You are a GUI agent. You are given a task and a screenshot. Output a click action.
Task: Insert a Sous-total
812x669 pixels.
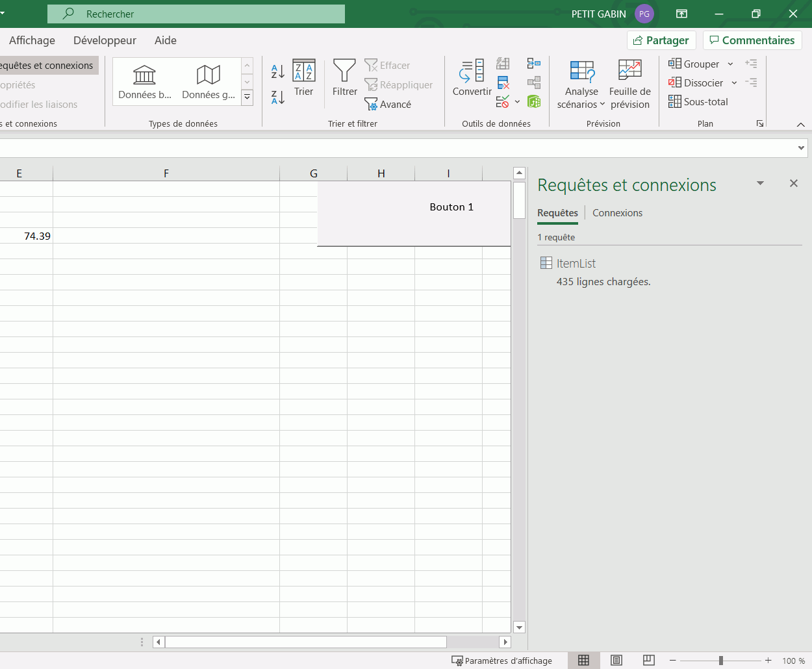point(698,102)
